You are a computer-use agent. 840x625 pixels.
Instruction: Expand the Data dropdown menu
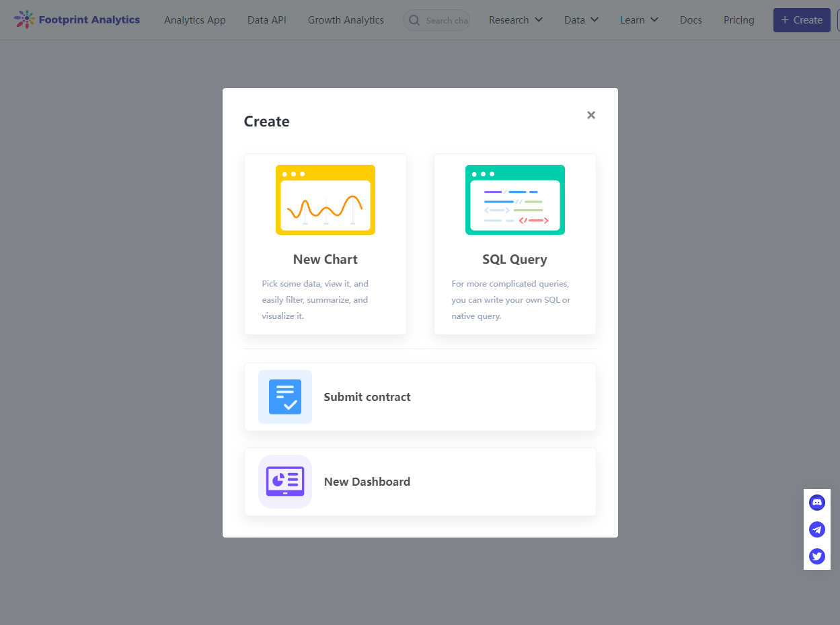coord(581,20)
